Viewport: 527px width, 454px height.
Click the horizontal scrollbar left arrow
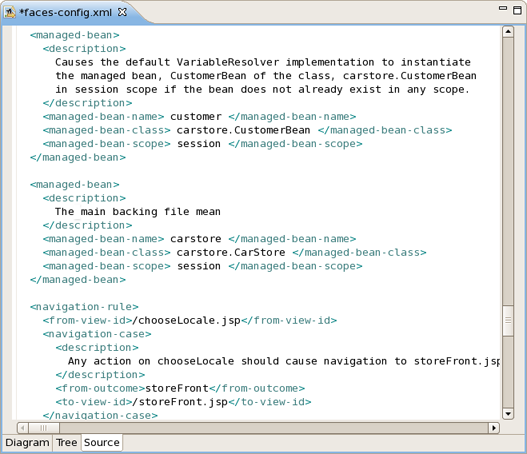tap(23, 428)
